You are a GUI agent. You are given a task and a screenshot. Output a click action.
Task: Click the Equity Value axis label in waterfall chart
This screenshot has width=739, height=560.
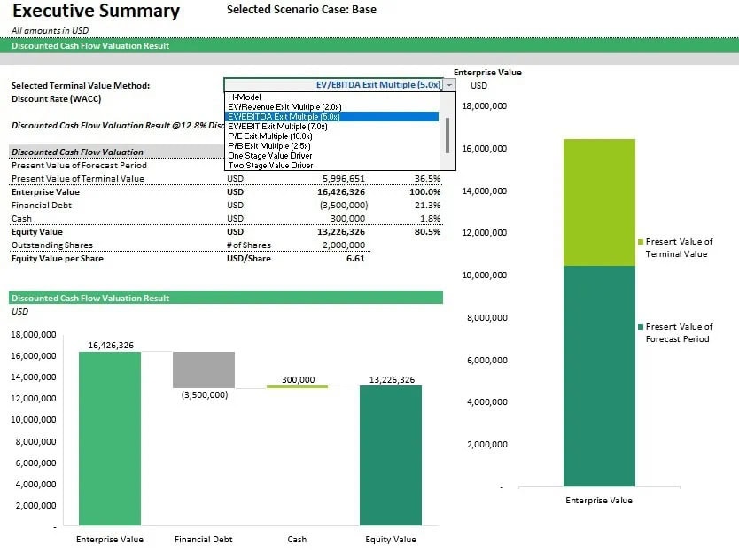tap(391, 540)
